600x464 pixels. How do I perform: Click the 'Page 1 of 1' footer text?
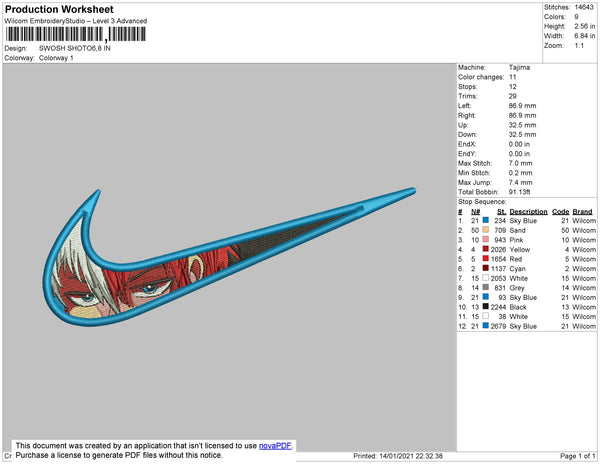[578, 456]
